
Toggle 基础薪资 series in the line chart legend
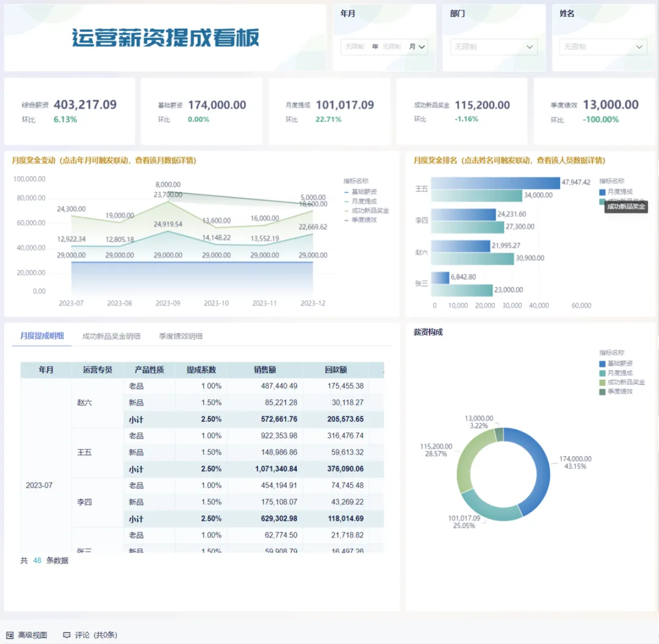pos(361,191)
